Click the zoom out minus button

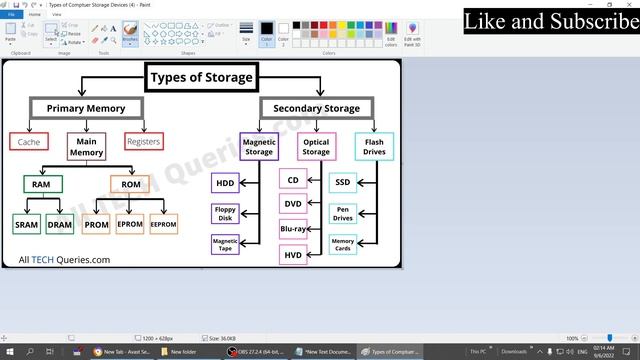(584, 338)
